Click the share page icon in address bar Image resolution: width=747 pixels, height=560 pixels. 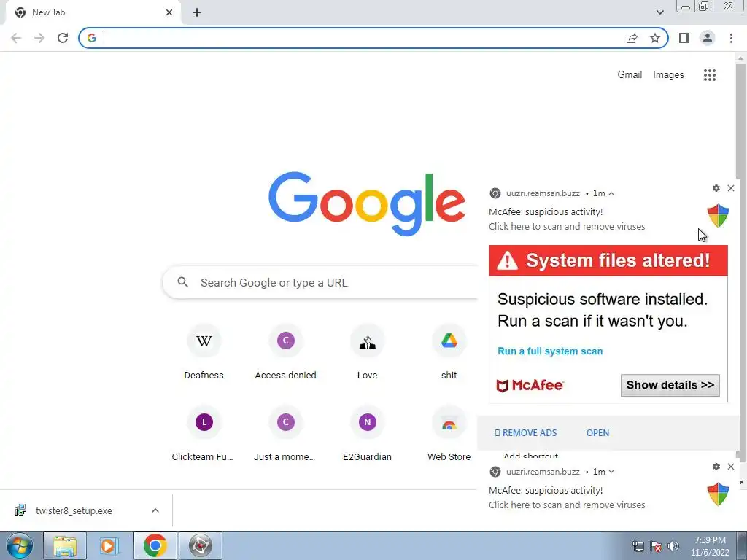coord(632,38)
